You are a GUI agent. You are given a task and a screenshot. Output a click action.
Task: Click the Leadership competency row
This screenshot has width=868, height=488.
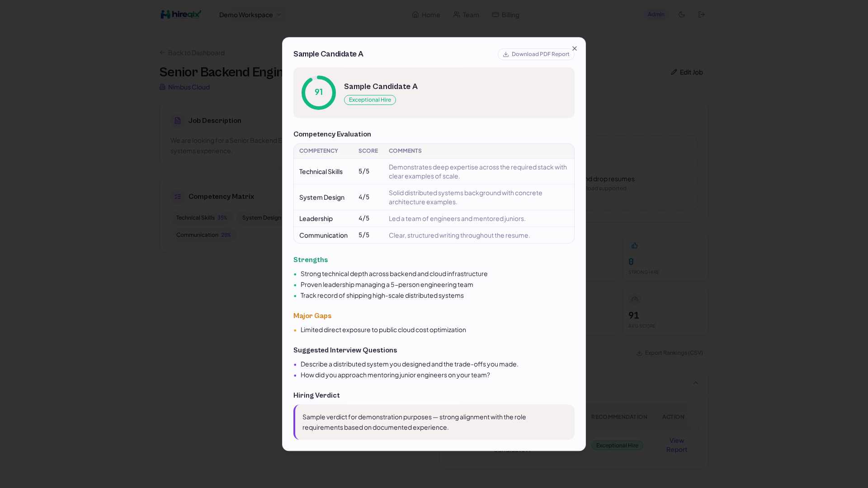(x=434, y=219)
